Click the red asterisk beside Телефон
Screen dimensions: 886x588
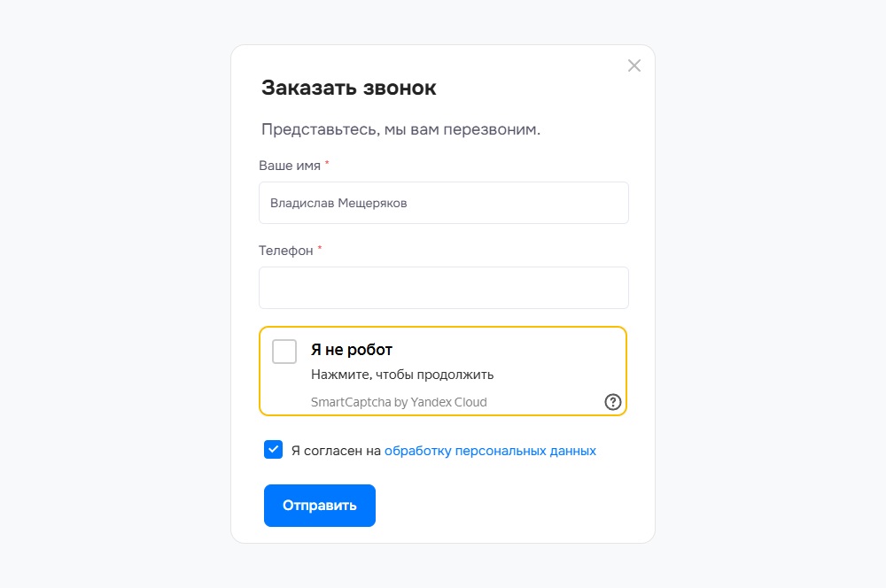[x=319, y=247]
